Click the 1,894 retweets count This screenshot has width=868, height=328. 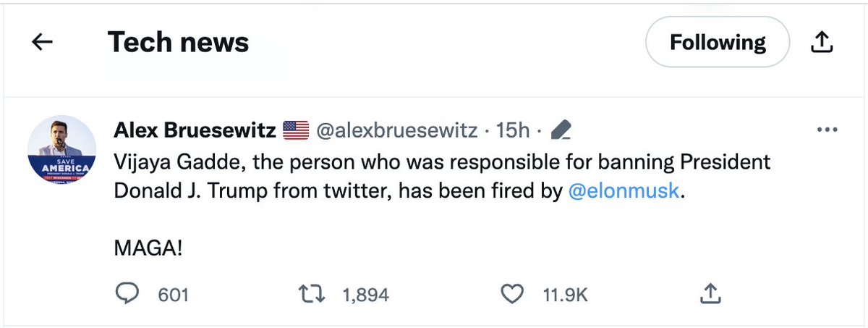[365, 295]
